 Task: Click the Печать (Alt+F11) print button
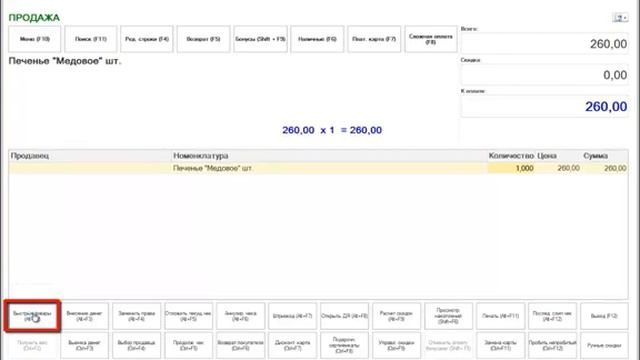pyautogui.click(x=500, y=316)
